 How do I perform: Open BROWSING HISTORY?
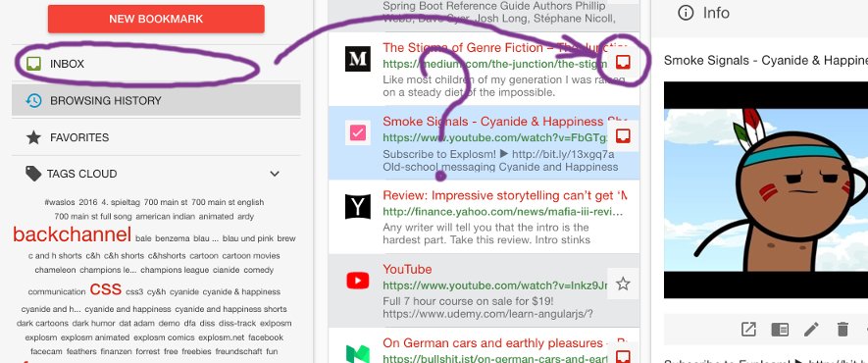pos(156,100)
